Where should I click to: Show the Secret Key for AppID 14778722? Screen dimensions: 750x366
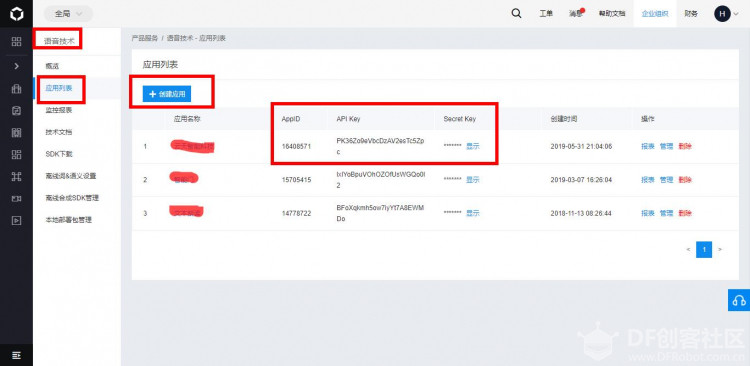(x=473, y=213)
